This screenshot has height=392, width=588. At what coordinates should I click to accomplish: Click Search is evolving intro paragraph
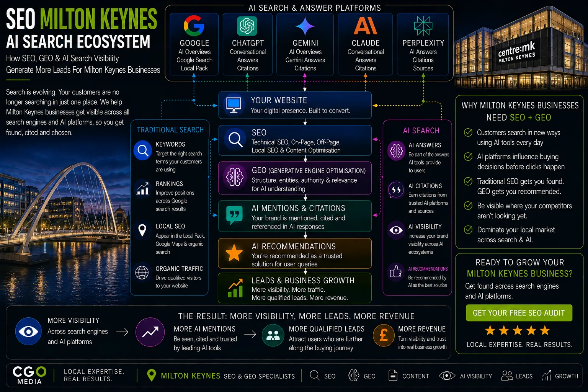(x=68, y=112)
